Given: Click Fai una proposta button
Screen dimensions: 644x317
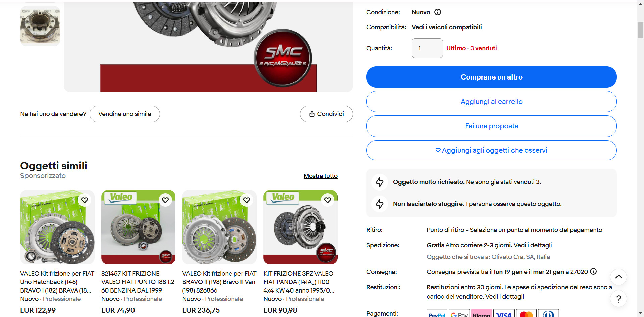Looking at the screenshot, I should [x=491, y=126].
